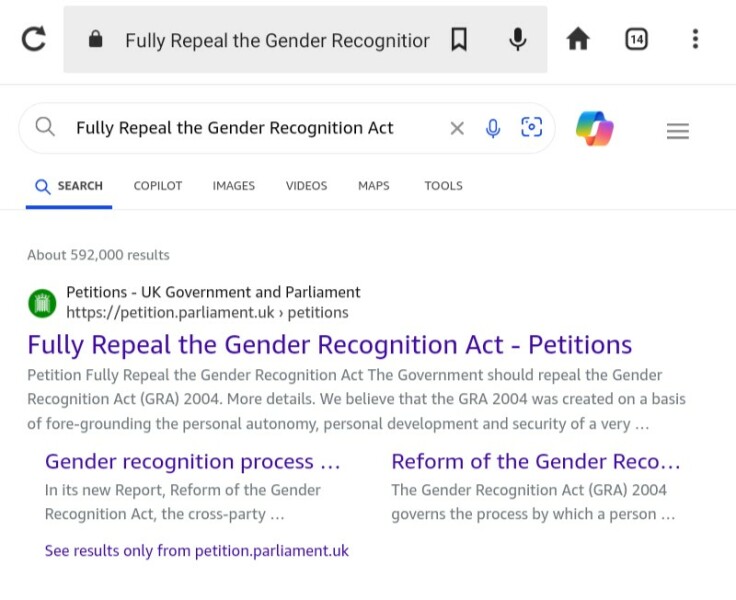Expand the Bing hamburger menu
The image size is (736, 600).
coord(678,131)
